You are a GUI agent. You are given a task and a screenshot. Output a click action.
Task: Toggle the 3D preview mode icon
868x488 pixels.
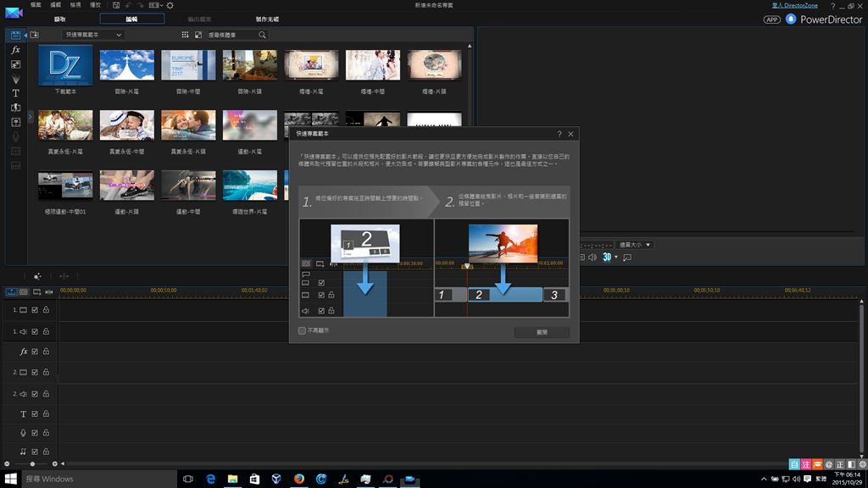click(607, 258)
